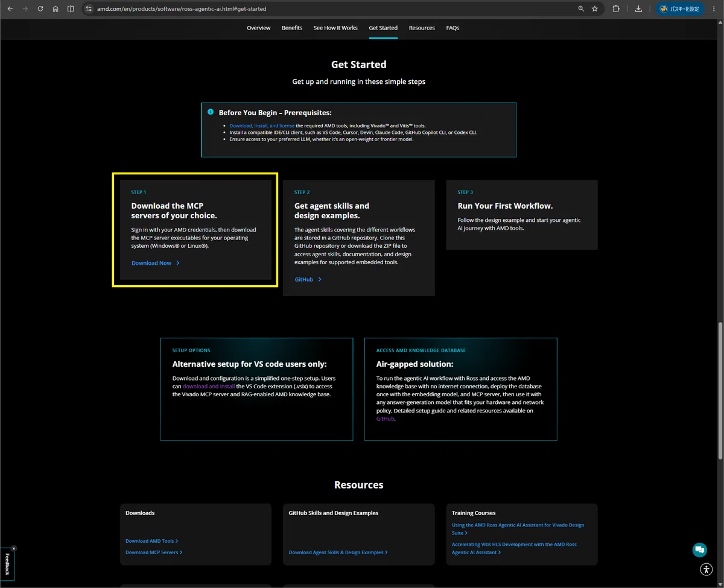Click the 'GitHub Skills and Design Examples' card title
The width and height of the screenshot is (724, 588).
(334, 513)
